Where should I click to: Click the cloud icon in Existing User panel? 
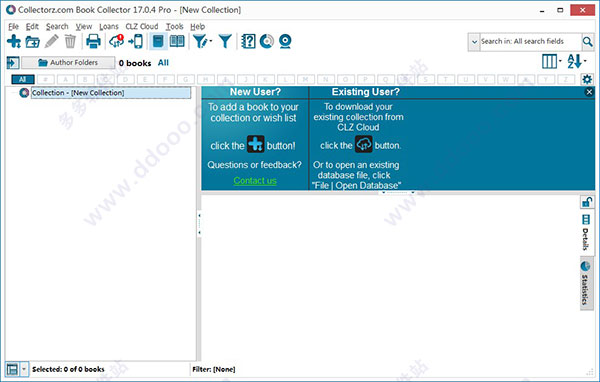coord(364,144)
